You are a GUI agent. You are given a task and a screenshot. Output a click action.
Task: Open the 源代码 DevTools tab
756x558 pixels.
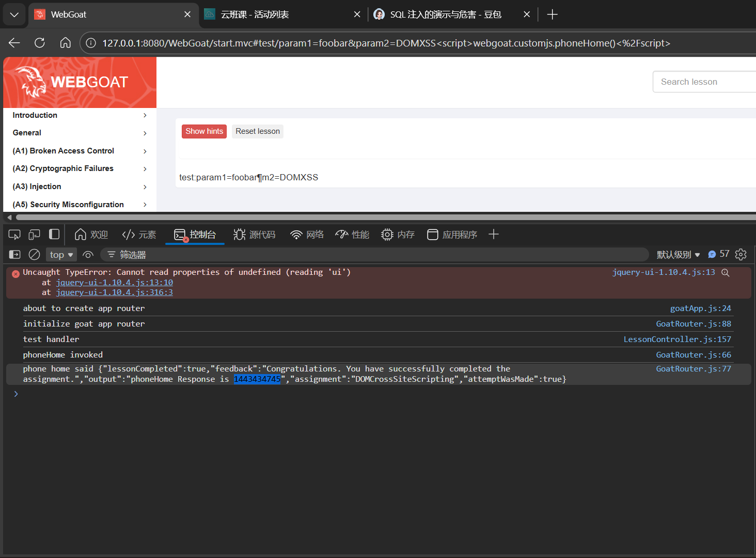click(x=255, y=235)
